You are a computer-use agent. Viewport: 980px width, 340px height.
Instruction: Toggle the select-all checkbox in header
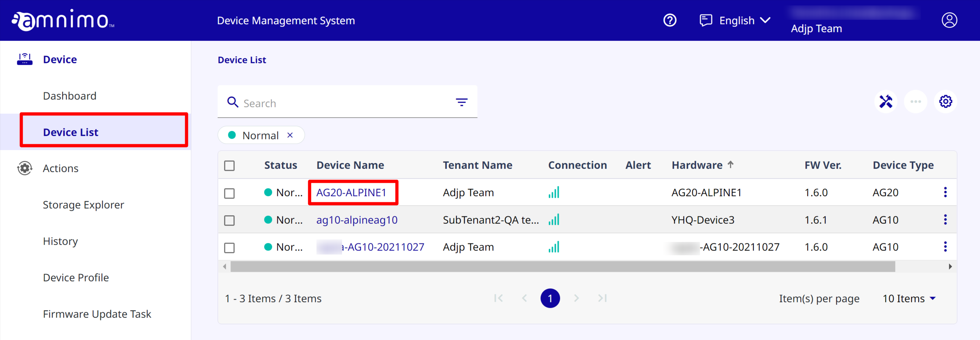coord(229,166)
